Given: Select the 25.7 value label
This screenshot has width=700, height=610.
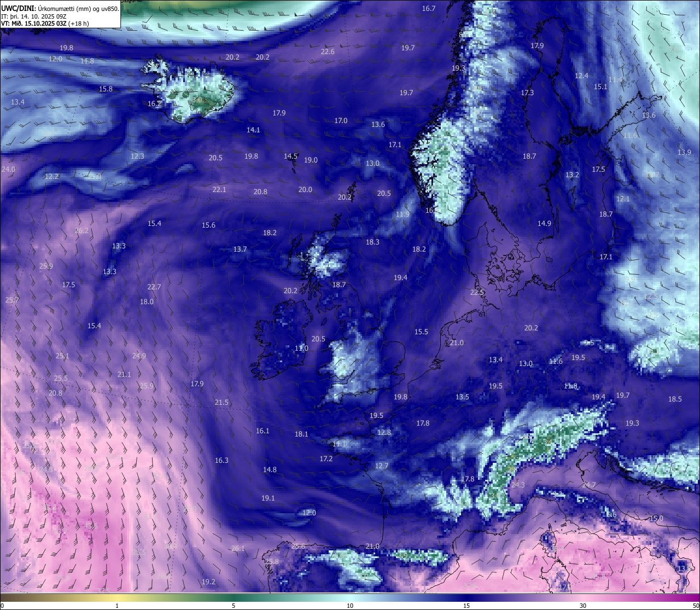Looking at the screenshot, I should (12, 300).
